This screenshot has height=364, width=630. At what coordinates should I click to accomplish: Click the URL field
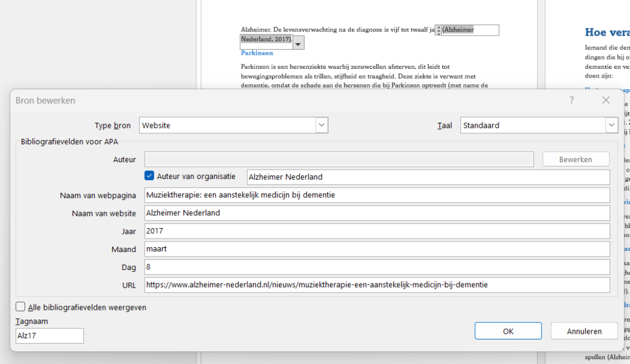(377, 285)
